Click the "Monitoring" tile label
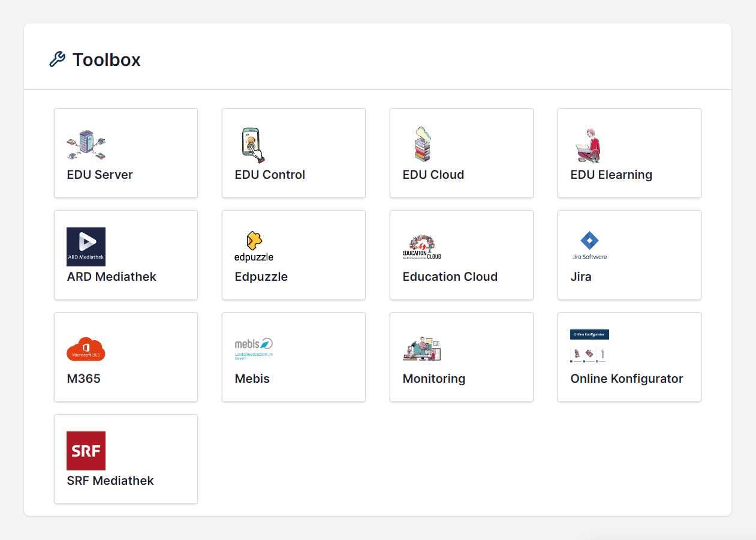Viewport: 756px width, 540px height. (434, 379)
